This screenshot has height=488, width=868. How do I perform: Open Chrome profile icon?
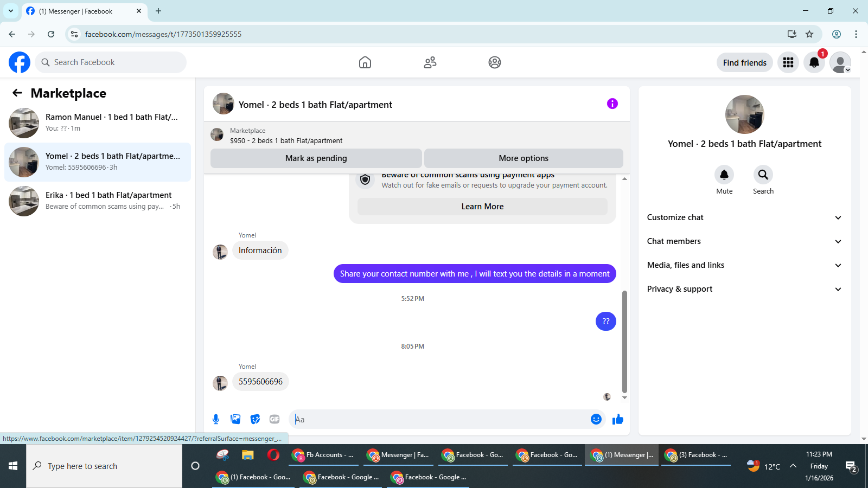coord(837,34)
